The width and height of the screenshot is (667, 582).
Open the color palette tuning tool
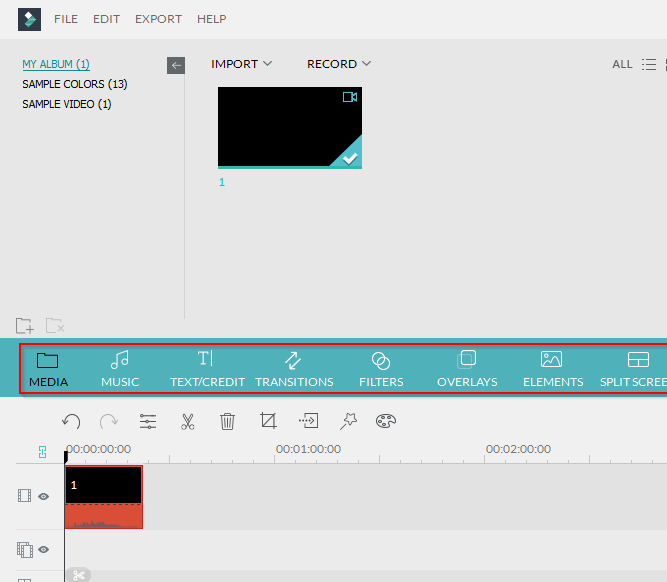pos(386,421)
